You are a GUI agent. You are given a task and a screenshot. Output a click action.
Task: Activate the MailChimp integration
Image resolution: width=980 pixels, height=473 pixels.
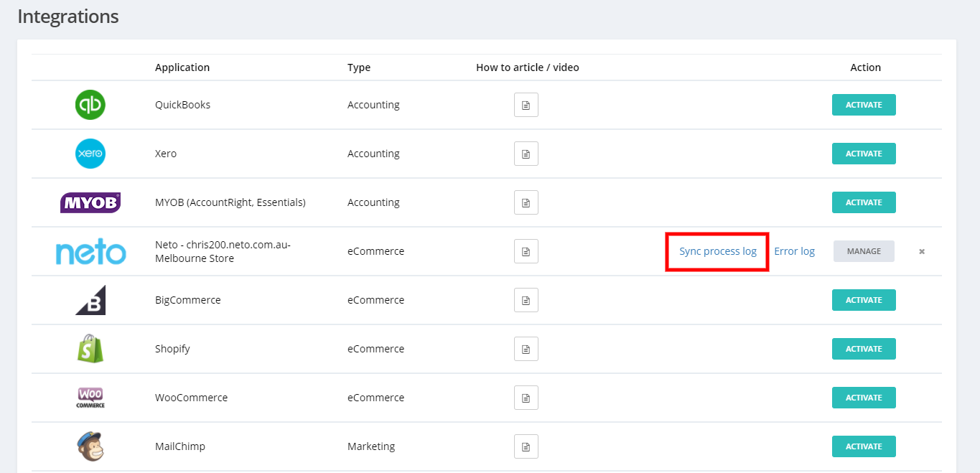point(864,446)
